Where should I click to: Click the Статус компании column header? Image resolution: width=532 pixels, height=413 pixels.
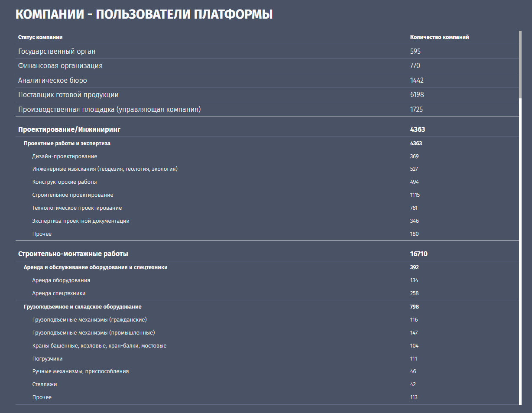[43, 37]
